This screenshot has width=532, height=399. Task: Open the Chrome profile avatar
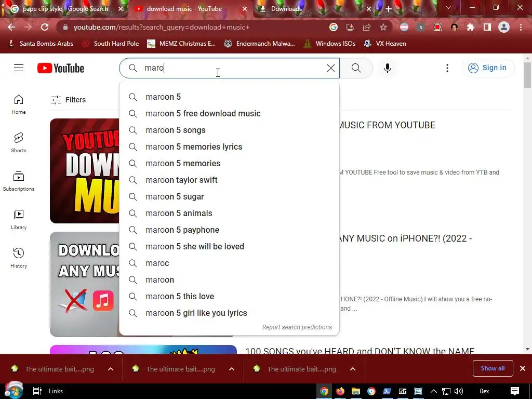pyautogui.click(x=504, y=27)
